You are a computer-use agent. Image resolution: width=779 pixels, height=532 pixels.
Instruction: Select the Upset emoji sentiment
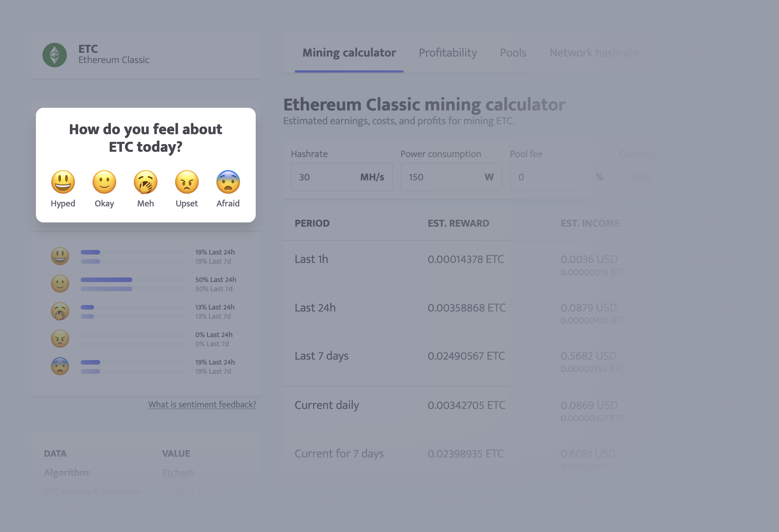click(187, 182)
